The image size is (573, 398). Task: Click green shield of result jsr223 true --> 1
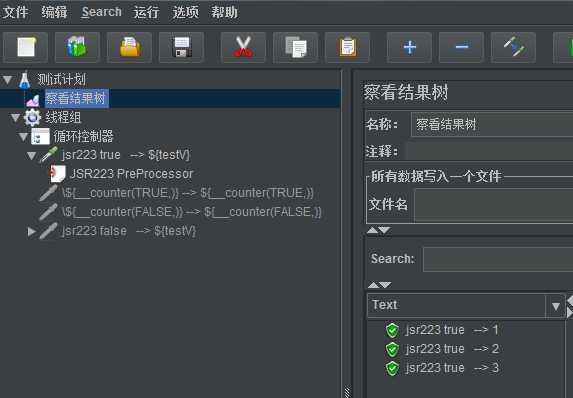[392, 330]
